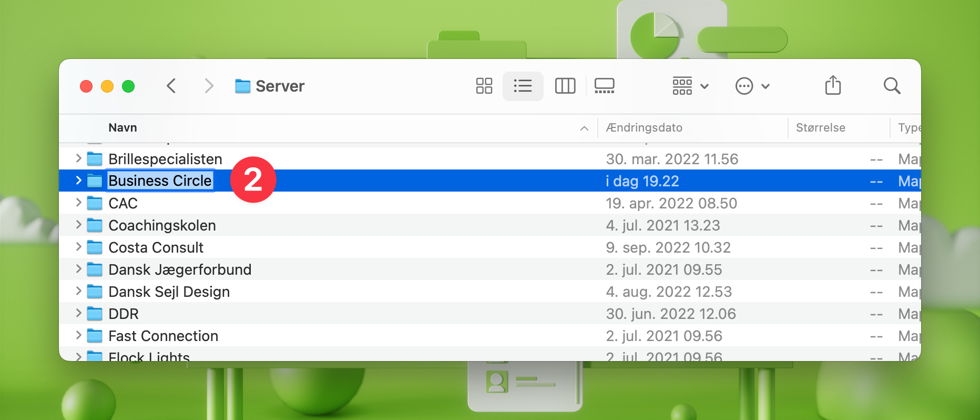
Task: Expand the Coachingskolen folder
Action: coord(78,225)
